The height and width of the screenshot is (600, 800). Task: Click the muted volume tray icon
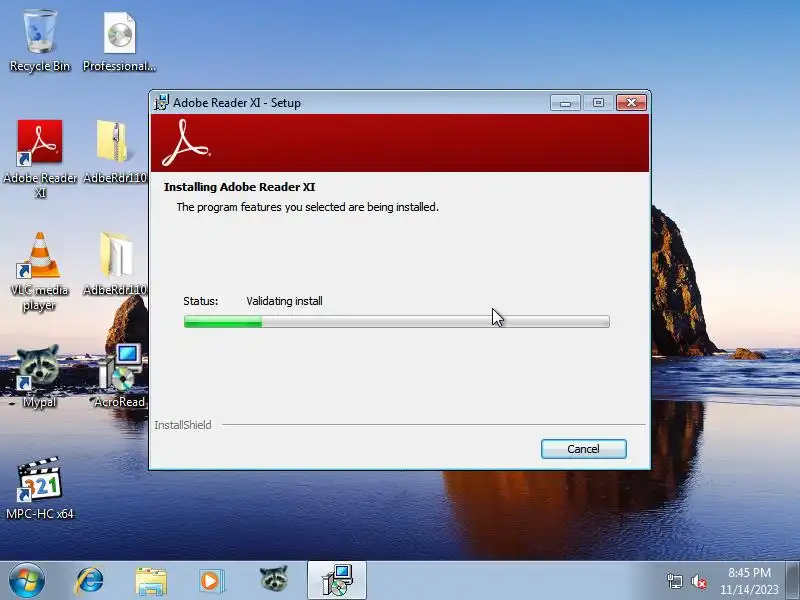699,581
